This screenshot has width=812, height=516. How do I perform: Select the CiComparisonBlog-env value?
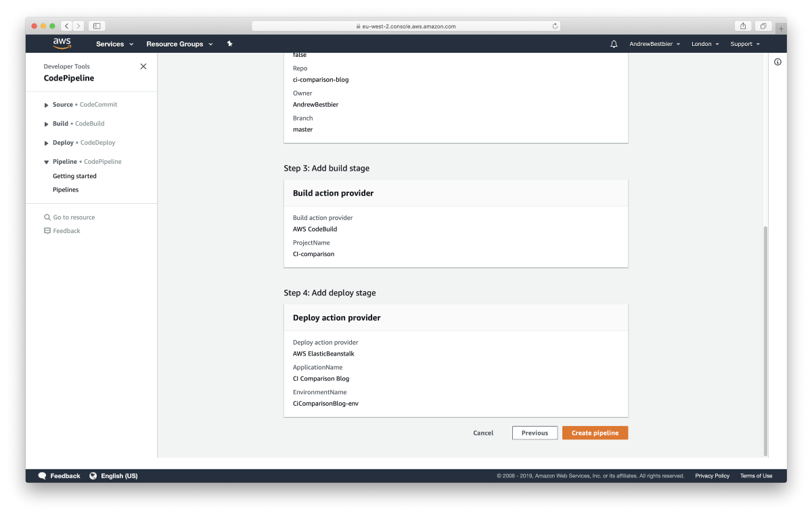tap(325, 404)
